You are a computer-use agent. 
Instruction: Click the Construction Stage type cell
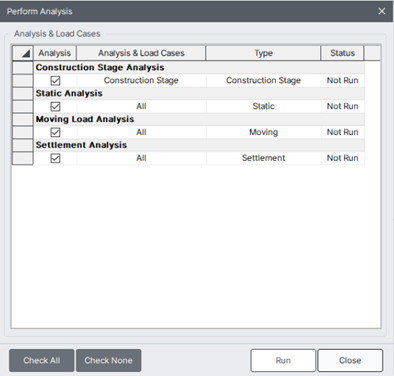click(263, 80)
